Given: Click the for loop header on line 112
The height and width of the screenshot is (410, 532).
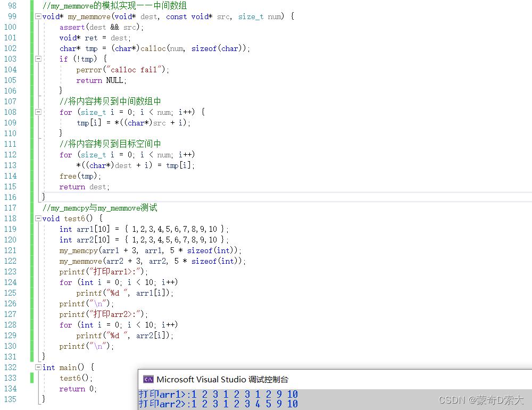Looking at the screenshot, I should pos(127,155).
